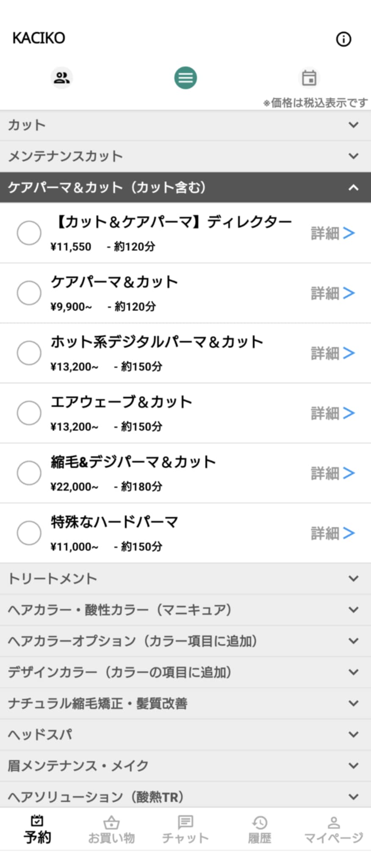This screenshot has height=868, width=371.
Task: Tap the green menu list icon
Action: [185, 78]
